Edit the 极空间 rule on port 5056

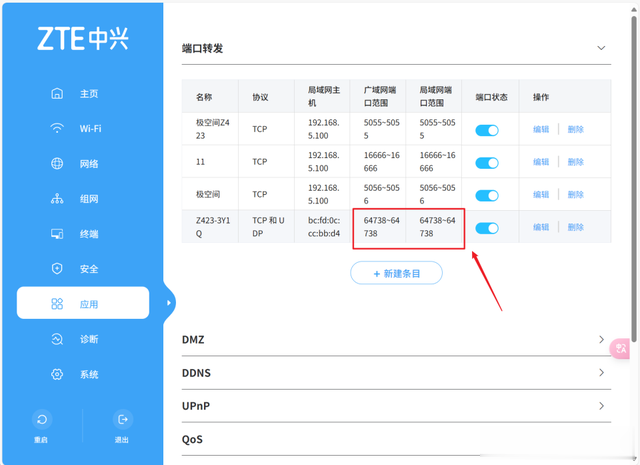(541, 195)
